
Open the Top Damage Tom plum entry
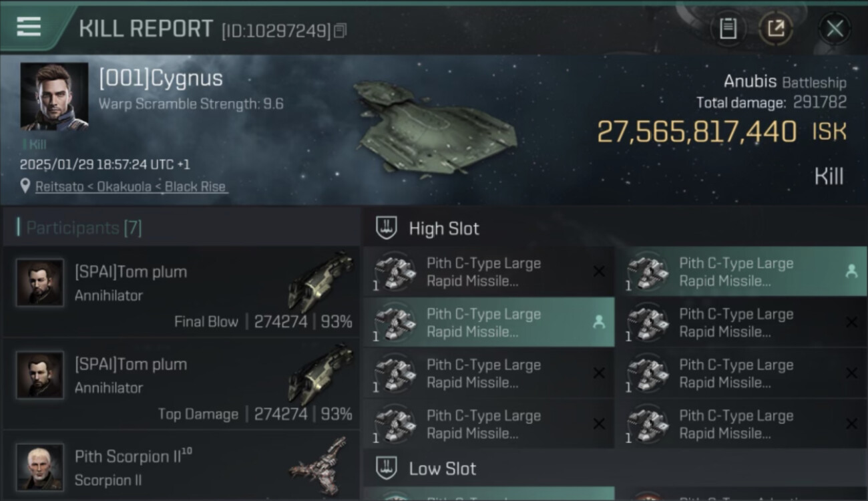[x=180, y=385]
